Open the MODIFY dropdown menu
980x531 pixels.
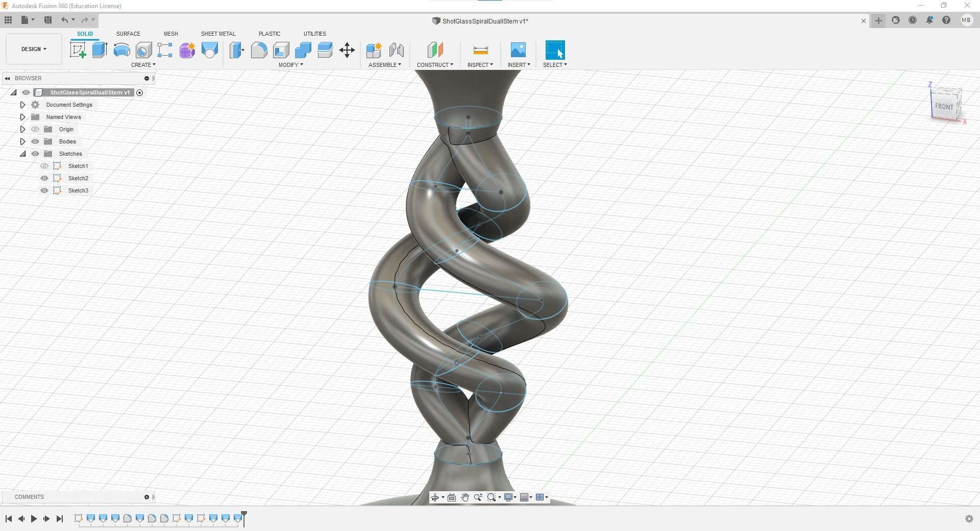coord(291,65)
